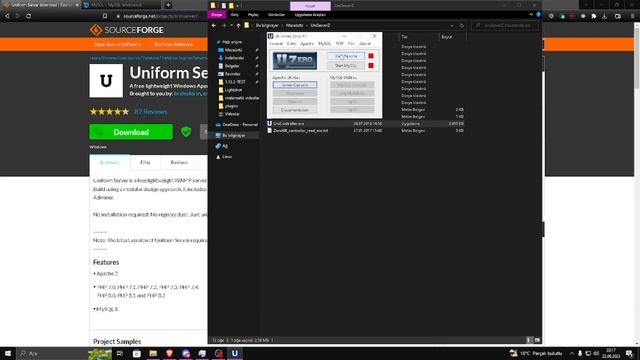Open the Apache menu in UniServer Zero
Viewport: 640px width, 360px height.
coord(307,43)
